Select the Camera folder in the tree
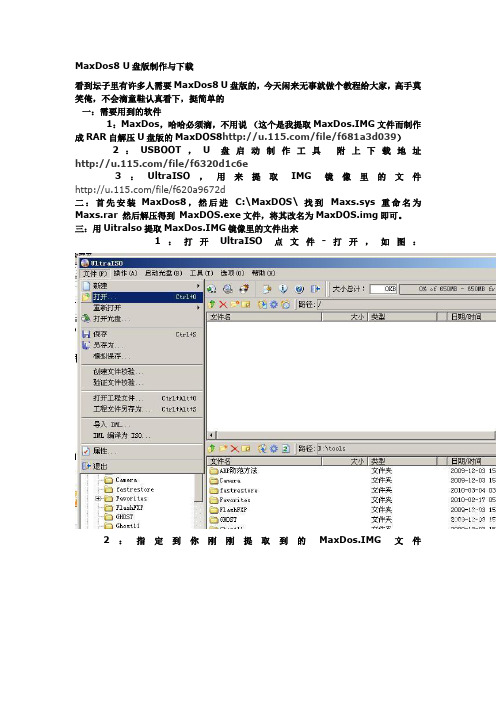Screen dimensions: 496x702 click(121, 480)
